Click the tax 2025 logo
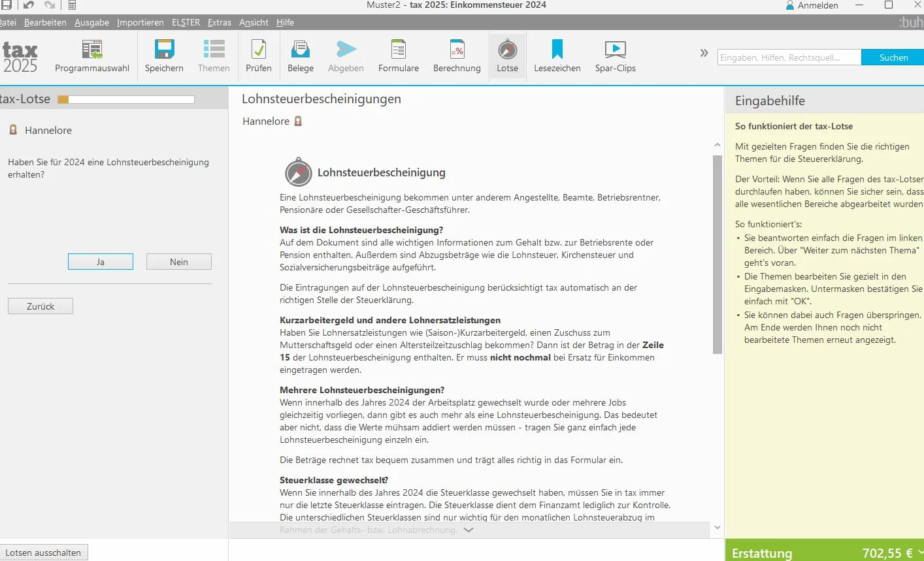The width and height of the screenshot is (924, 561). click(x=20, y=57)
